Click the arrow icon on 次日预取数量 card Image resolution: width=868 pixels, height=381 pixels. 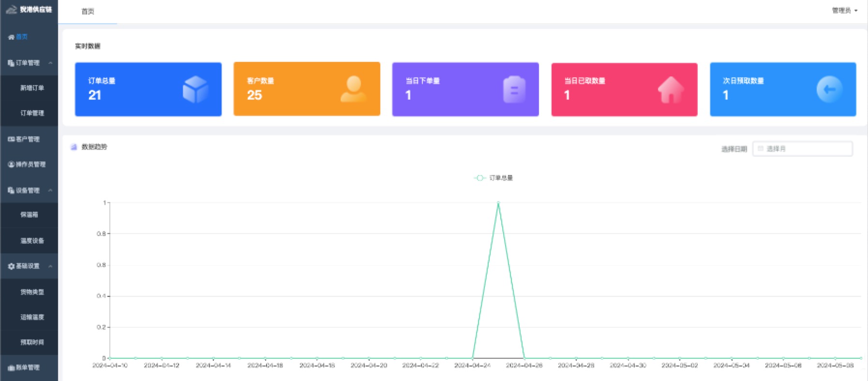point(829,89)
